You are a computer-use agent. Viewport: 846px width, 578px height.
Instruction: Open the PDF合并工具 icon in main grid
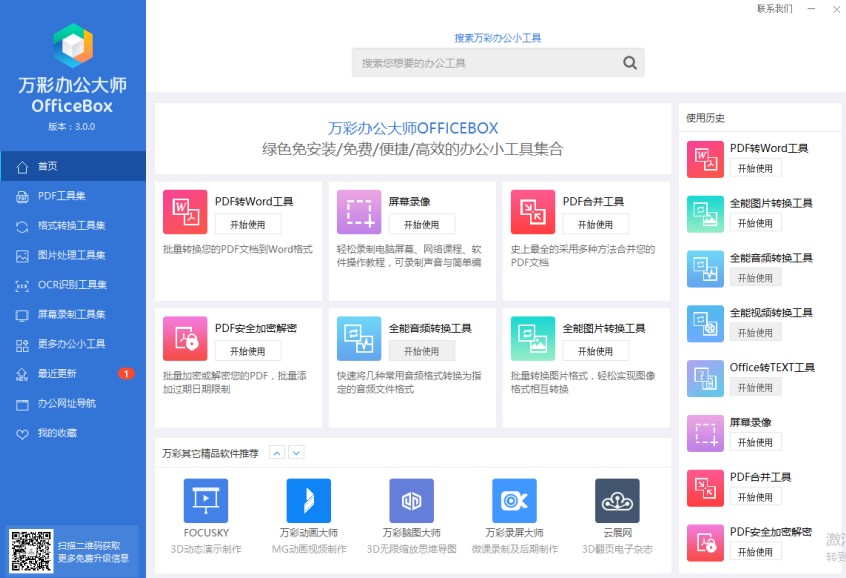click(x=533, y=212)
